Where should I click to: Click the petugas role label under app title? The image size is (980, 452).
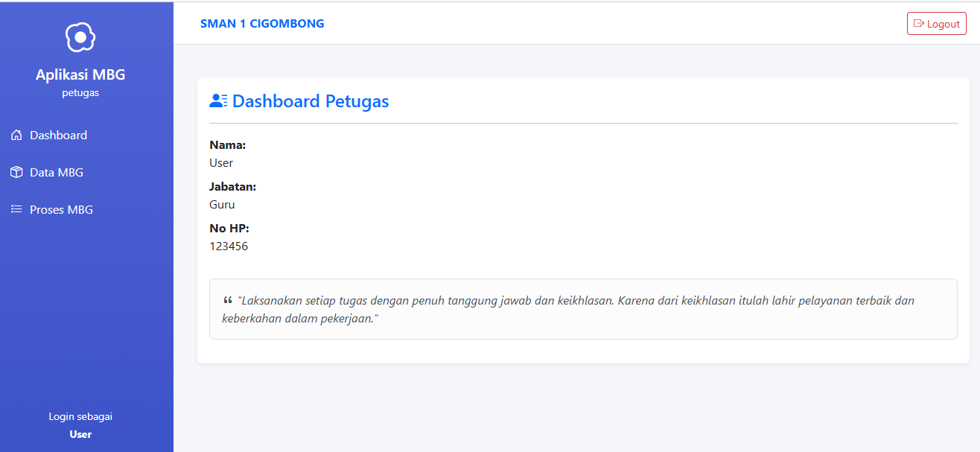(x=80, y=93)
